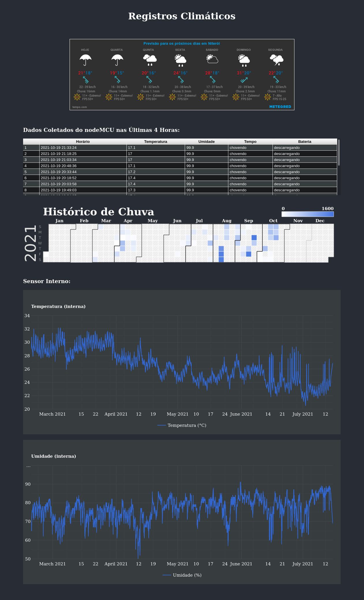
Task: Click the forecast title for Niterói
Action: point(182,44)
